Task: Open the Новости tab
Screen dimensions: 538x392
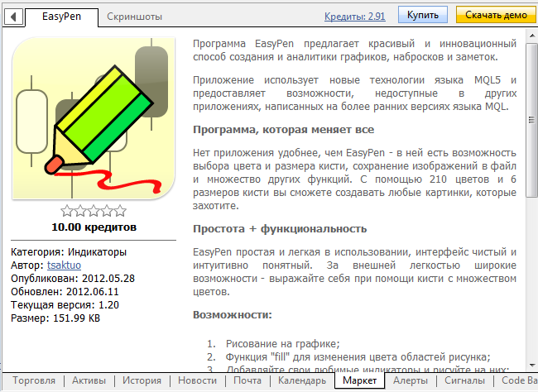Action: pyautogui.click(x=197, y=380)
